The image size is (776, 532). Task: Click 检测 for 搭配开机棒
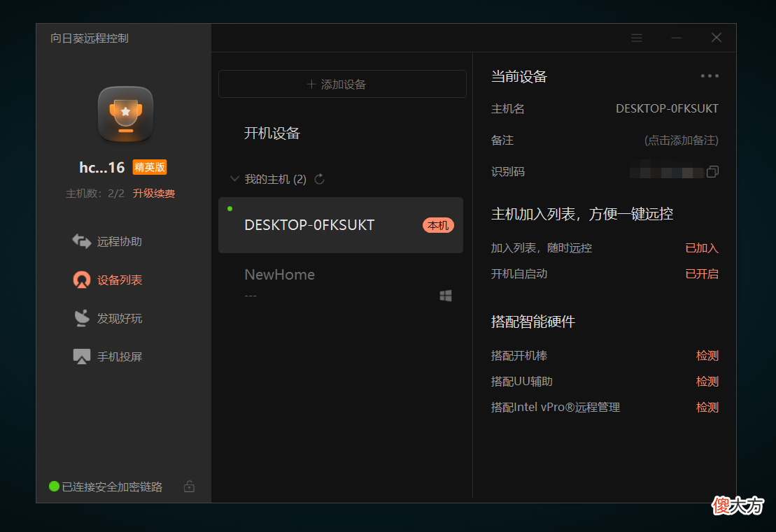tap(707, 356)
